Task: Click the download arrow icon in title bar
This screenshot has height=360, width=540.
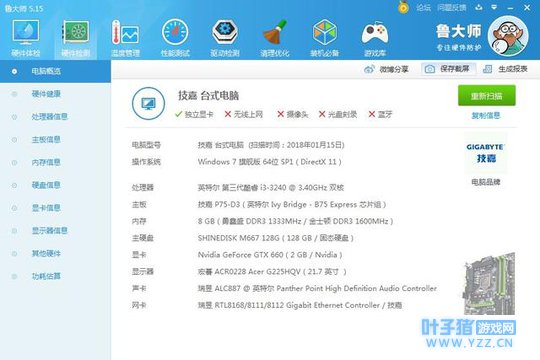Action: pos(479,7)
